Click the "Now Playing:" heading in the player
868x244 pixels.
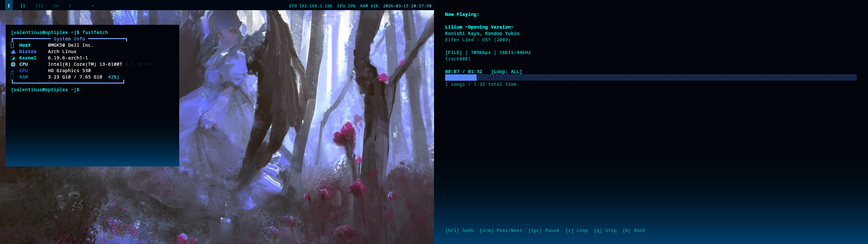(462, 15)
